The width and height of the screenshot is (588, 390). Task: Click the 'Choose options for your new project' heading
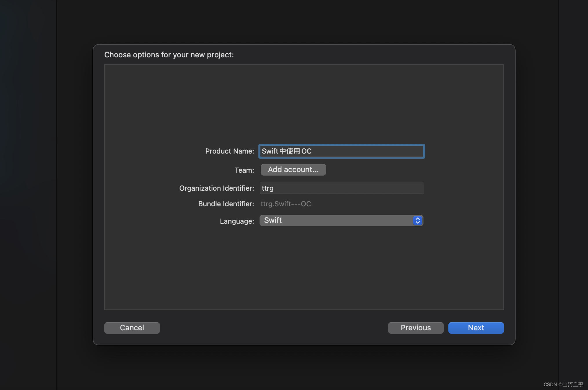coord(169,55)
